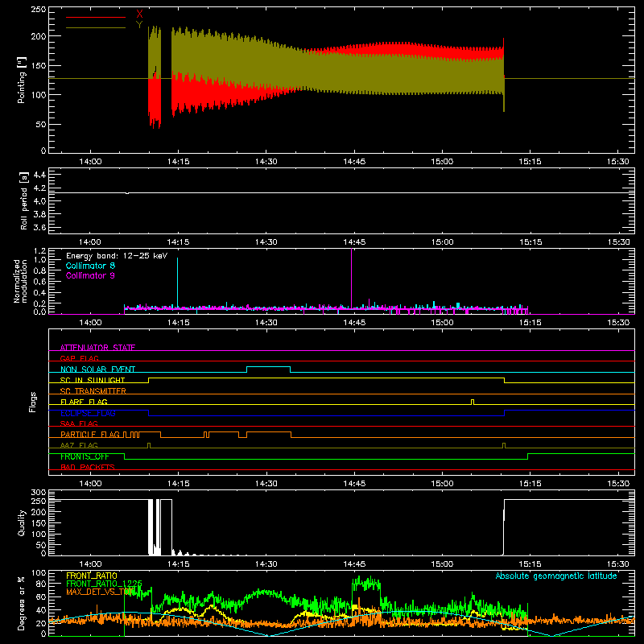Click the vertical Flags axis title
The height and width of the screenshot is (644, 644).
click(x=32, y=402)
